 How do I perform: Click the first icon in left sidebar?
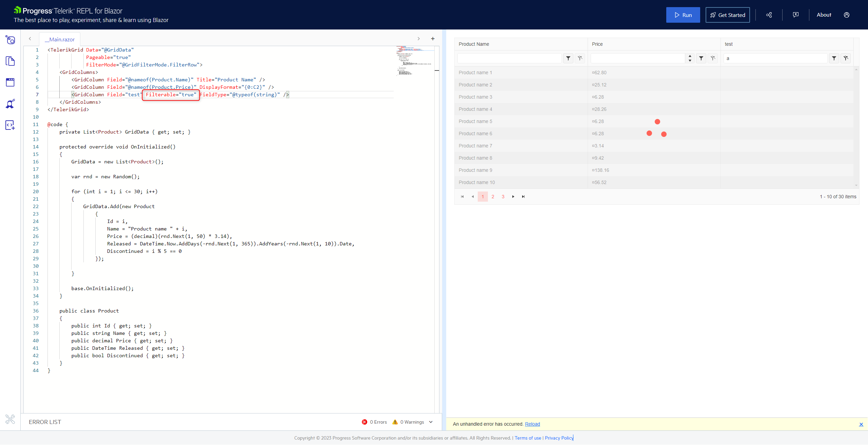tap(10, 40)
